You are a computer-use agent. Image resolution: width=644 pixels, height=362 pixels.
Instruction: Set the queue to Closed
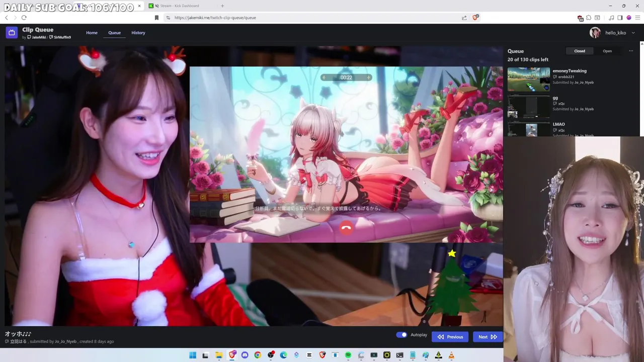click(x=580, y=51)
